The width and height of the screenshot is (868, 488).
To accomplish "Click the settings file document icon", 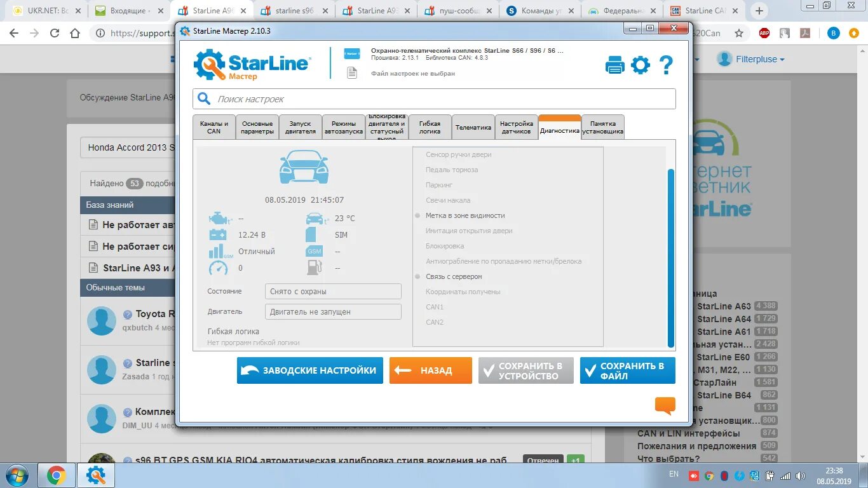I will [352, 73].
